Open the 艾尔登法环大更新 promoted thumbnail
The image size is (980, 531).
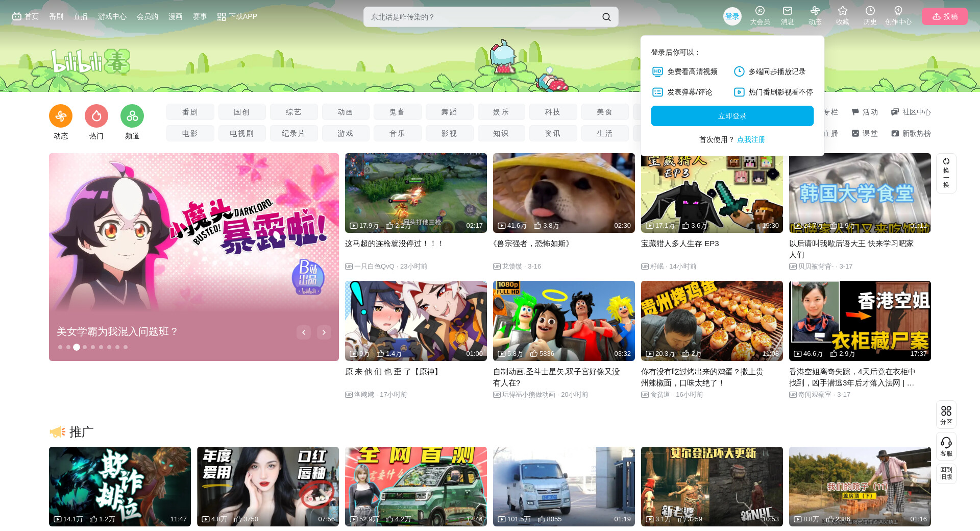coord(712,487)
